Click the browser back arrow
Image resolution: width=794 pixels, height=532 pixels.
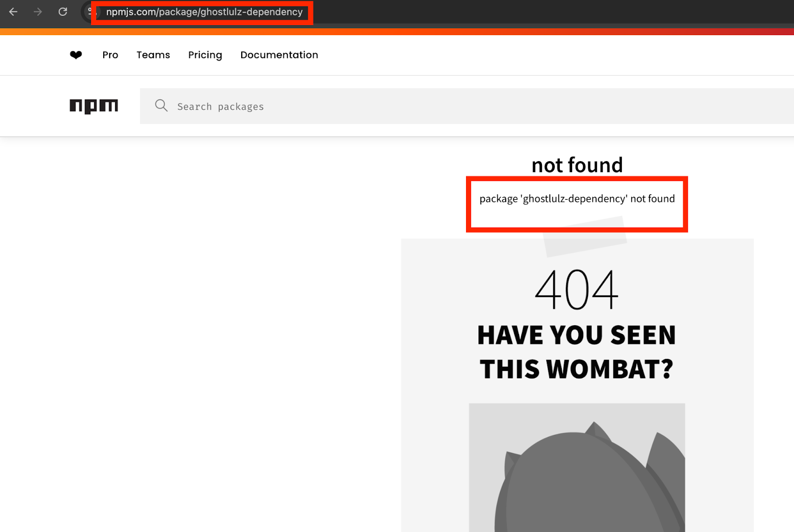pyautogui.click(x=13, y=11)
